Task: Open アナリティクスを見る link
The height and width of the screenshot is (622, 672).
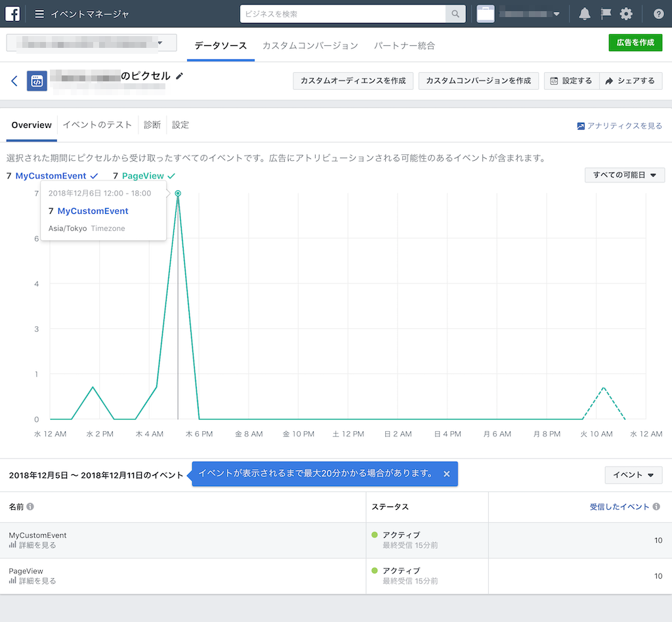Action: [x=619, y=125]
